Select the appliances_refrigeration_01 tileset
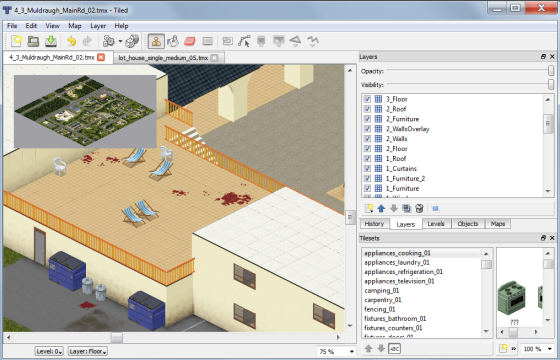Image resolution: width=560 pixels, height=360 pixels. 421,272
